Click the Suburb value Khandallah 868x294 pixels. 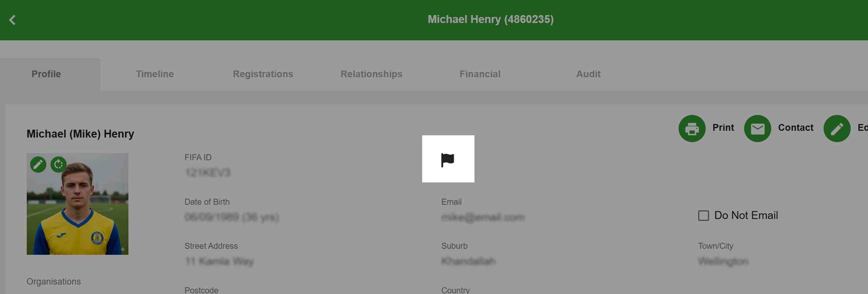pos(468,262)
